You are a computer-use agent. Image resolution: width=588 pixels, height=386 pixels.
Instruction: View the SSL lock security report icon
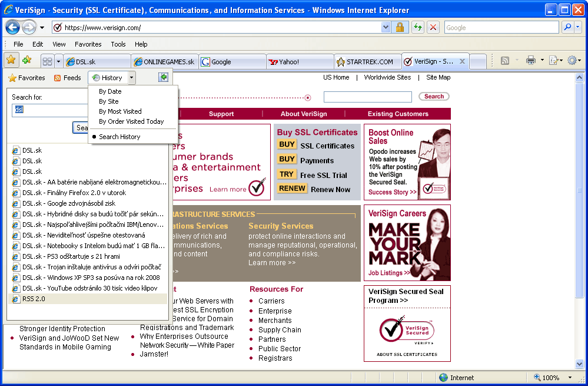point(400,28)
